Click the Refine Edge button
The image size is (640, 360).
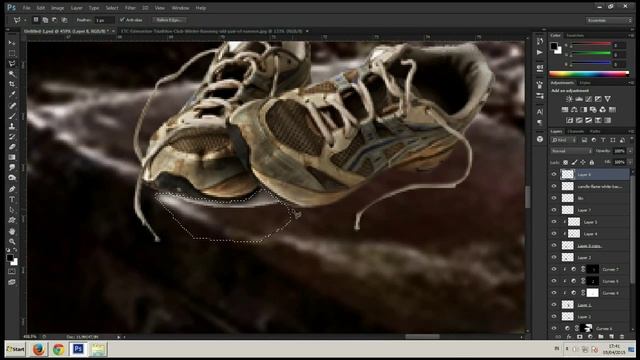click(169, 20)
